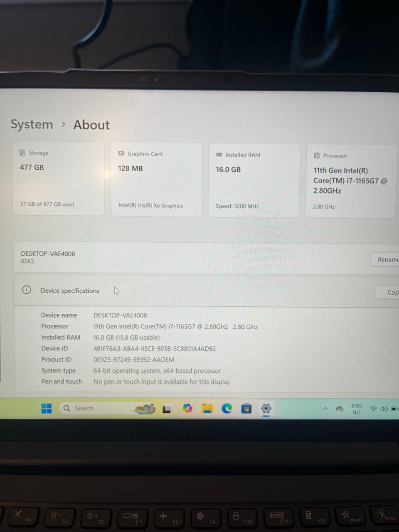
Task: Check the battery status tray icon
Action: (394, 409)
